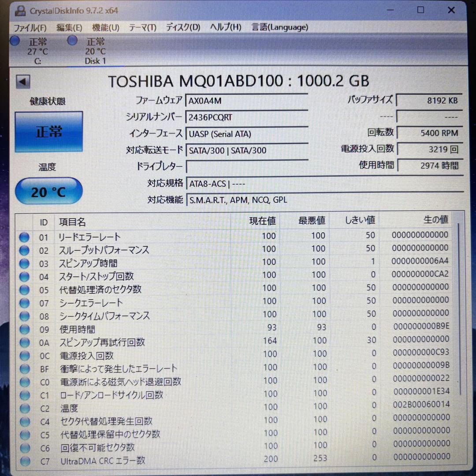476x476 pixels.
Task: Click status dot for C5 代替処理保留中のセクタ数
Action: [x=25, y=435]
